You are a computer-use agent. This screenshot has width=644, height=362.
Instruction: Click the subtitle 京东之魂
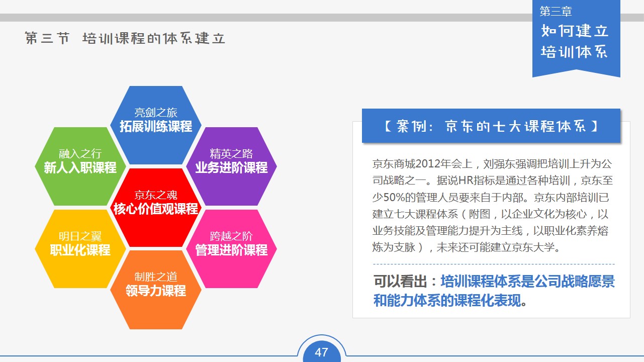[156, 195]
